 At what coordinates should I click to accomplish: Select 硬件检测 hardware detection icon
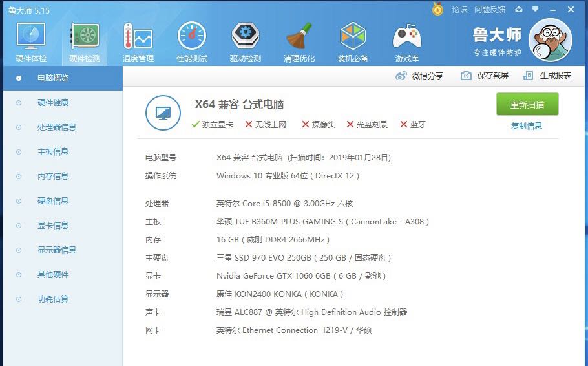pyautogui.click(x=85, y=42)
